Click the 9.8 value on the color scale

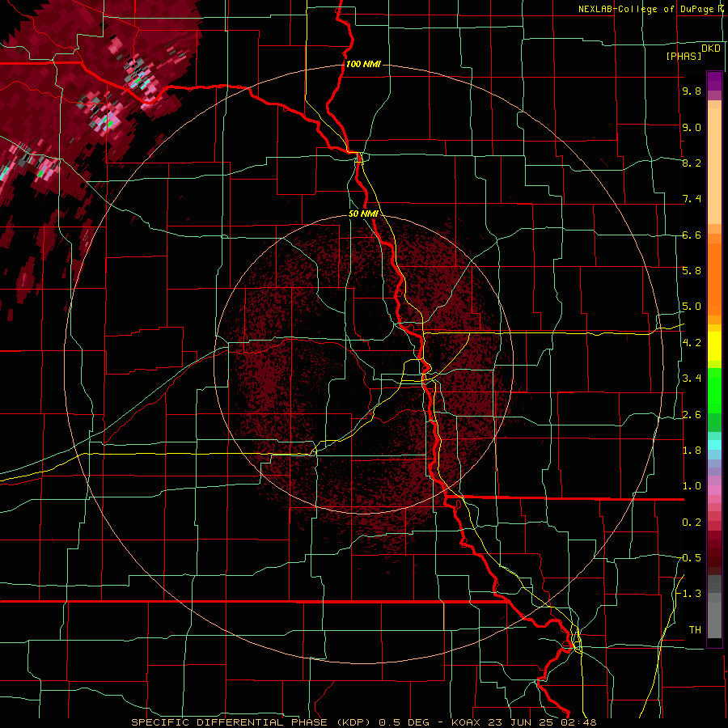[x=692, y=91]
